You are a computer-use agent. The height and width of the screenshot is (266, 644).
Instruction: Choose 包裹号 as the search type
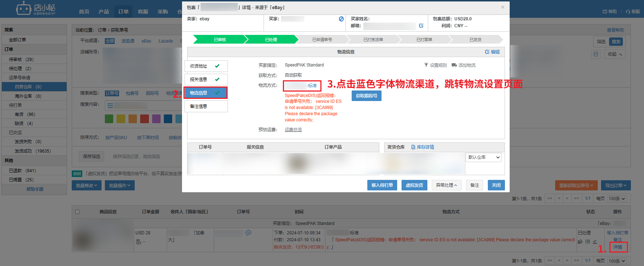point(132,93)
